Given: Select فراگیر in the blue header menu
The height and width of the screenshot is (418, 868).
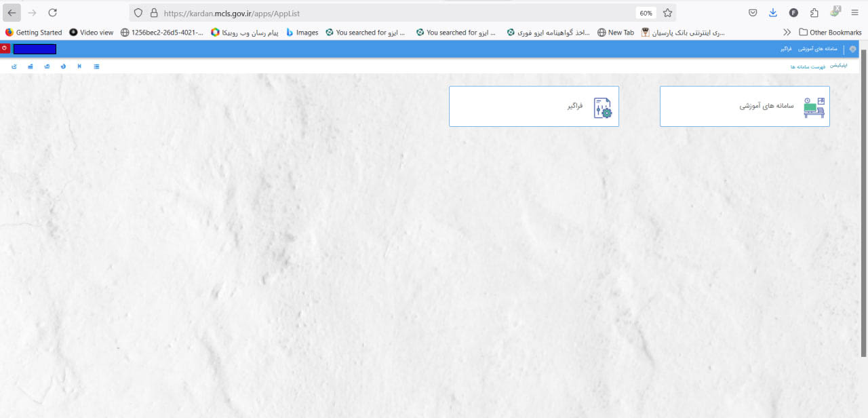Looking at the screenshot, I should coord(786,49).
